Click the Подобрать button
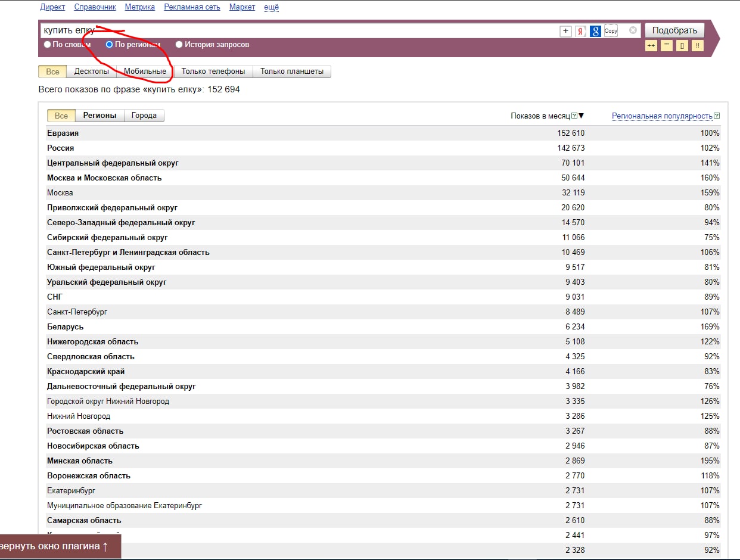Screen dimensions: 740x560 [674, 30]
